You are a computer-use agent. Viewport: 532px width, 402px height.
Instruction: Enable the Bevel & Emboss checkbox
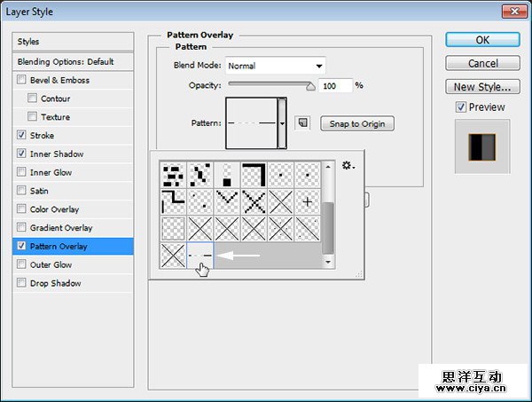tap(21, 81)
